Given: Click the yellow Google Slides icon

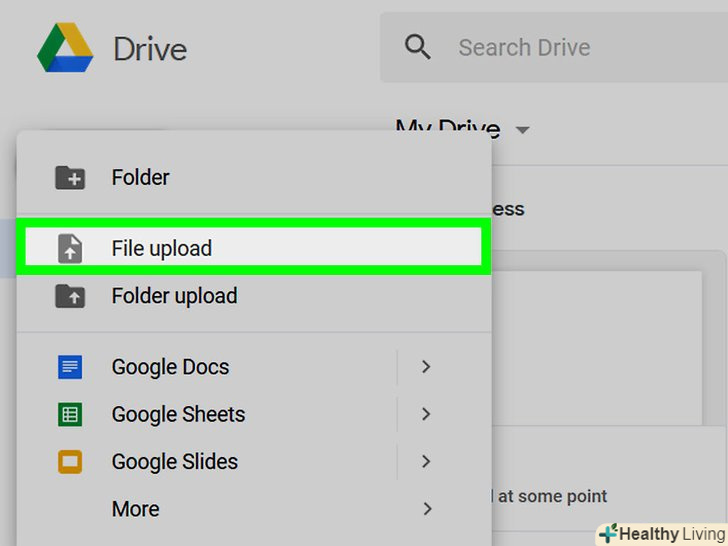Looking at the screenshot, I should (x=70, y=462).
